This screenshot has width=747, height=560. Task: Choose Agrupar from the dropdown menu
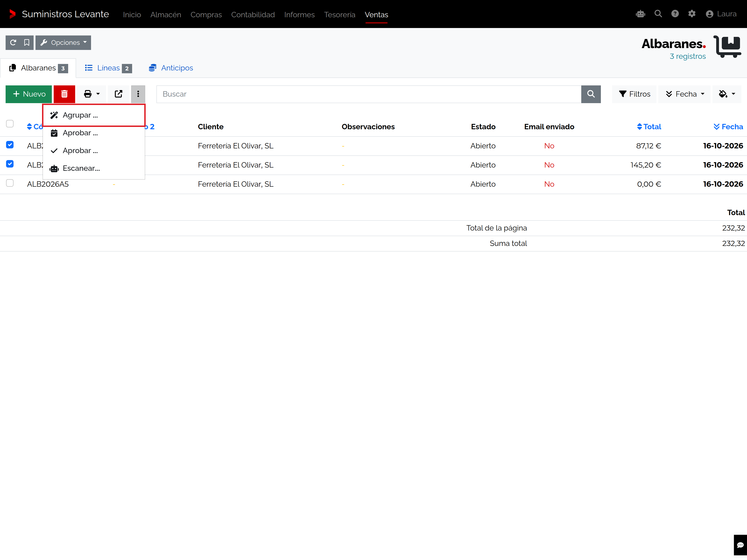tap(94, 115)
